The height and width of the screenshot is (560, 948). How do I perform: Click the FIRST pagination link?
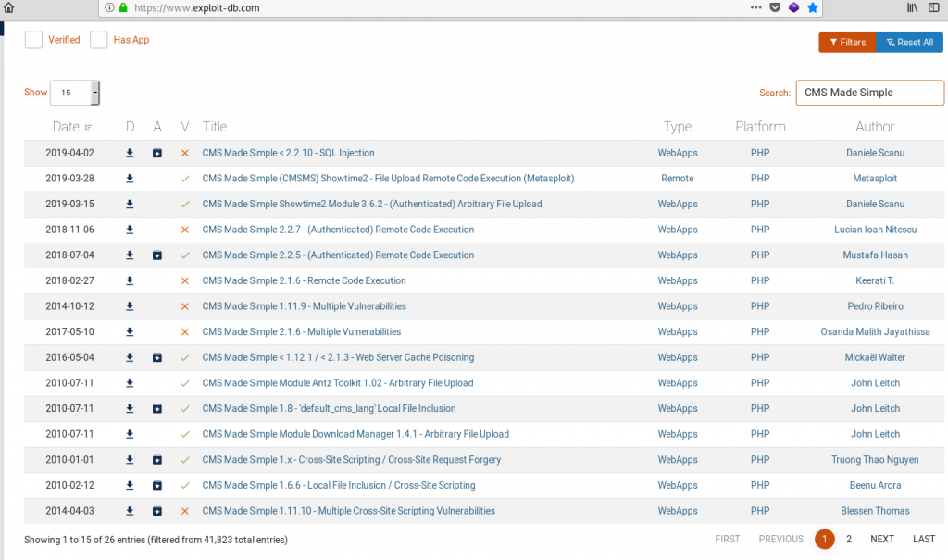(x=728, y=539)
